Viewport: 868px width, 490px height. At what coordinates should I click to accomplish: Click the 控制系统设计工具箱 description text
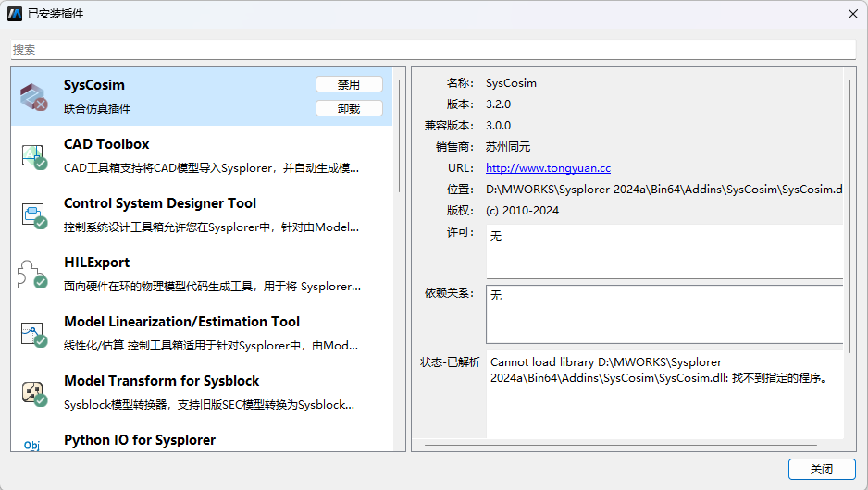[x=211, y=227]
